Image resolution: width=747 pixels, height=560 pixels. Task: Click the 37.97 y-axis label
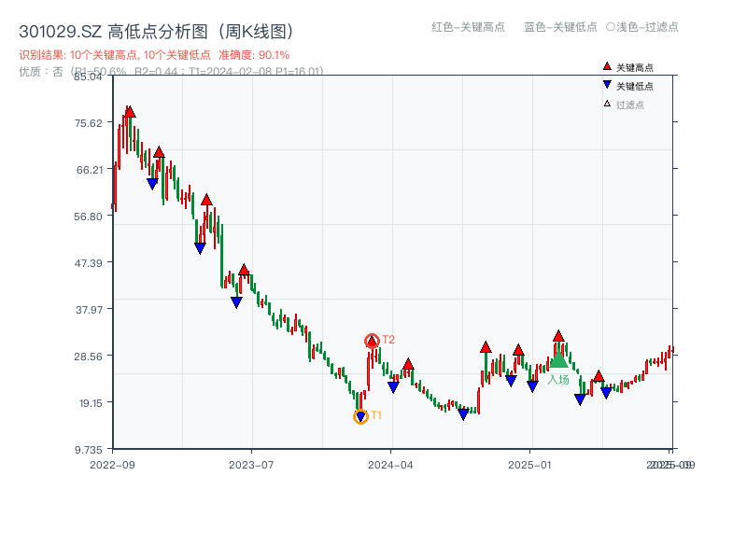(89, 310)
